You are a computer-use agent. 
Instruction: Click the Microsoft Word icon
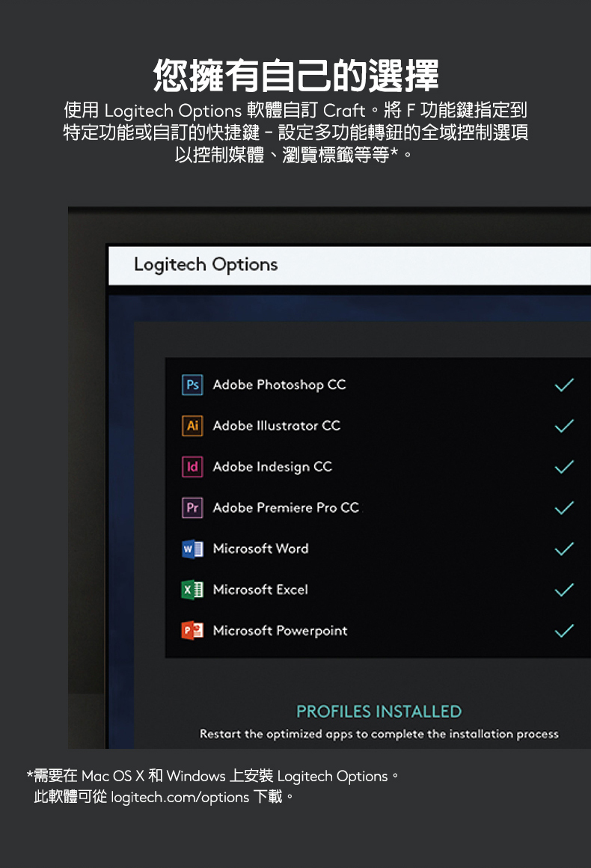pos(192,548)
